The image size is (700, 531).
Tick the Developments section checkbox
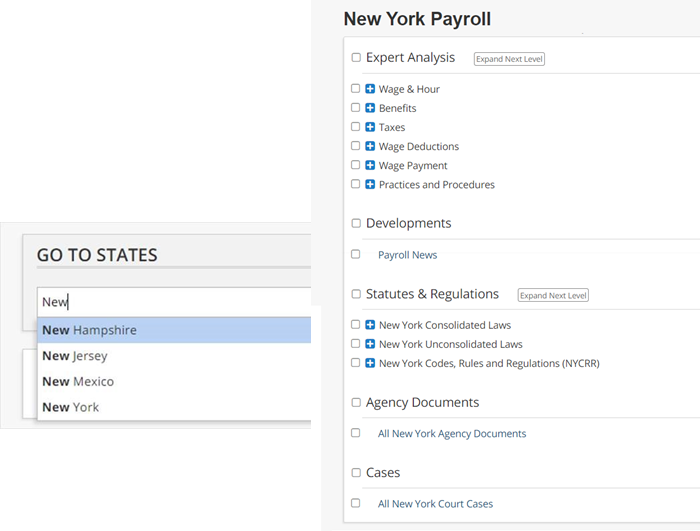(x=356, y=223)
